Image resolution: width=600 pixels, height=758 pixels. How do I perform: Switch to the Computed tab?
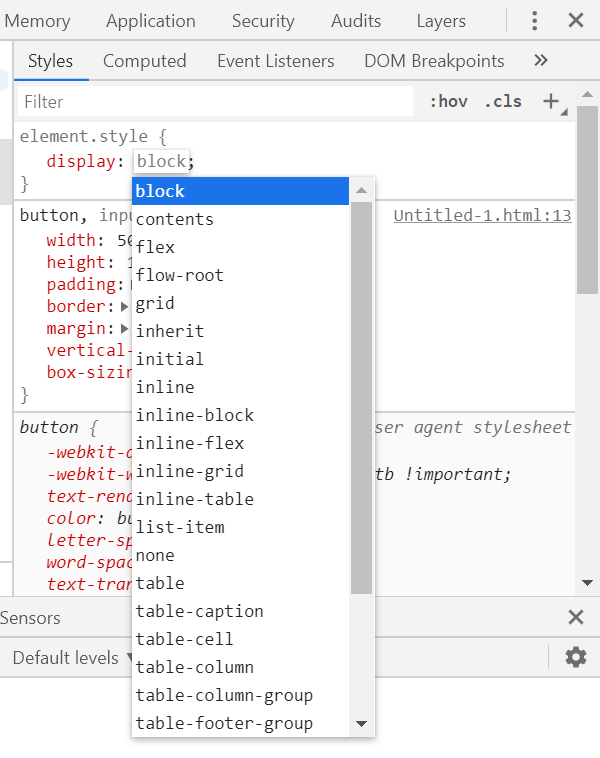[x=144, y=61]
